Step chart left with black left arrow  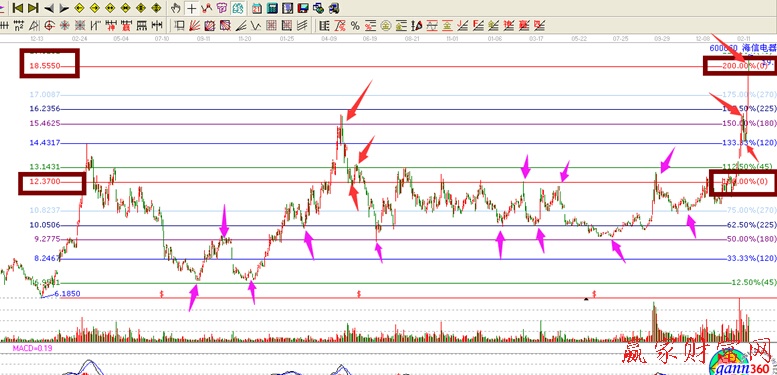[x=49, y=8]
